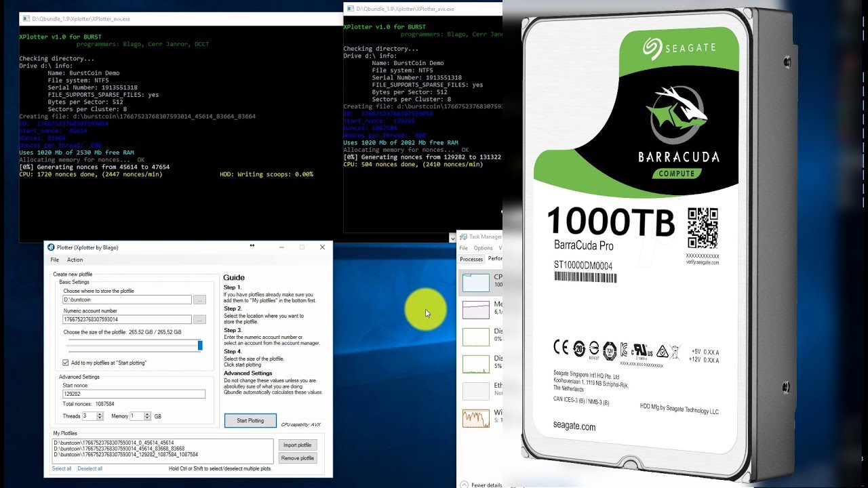Viewport: 868px width, 488px height.
Task: Click the Task Manager title bar icon
Action: click(x=463, y=237)
